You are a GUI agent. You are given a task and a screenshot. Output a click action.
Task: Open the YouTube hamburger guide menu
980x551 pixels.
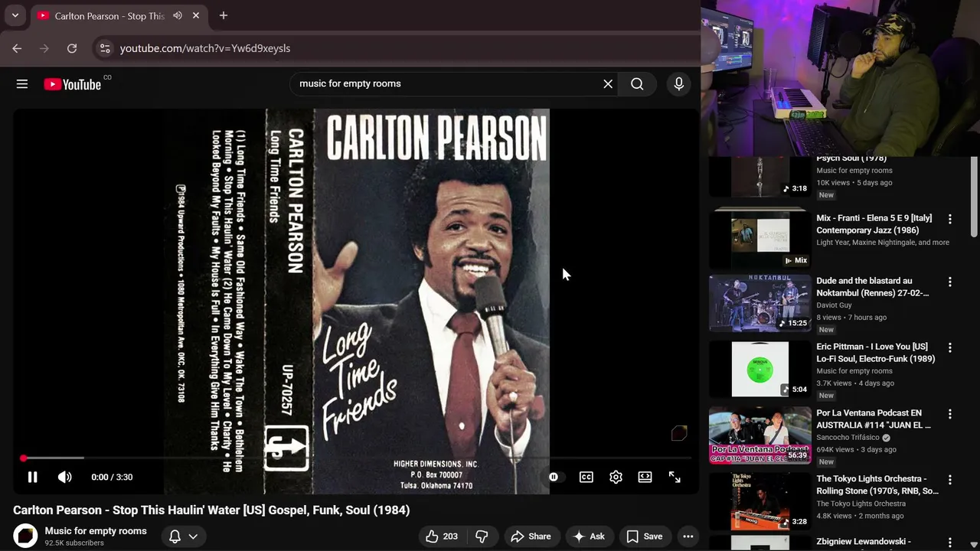click(22, 84)
